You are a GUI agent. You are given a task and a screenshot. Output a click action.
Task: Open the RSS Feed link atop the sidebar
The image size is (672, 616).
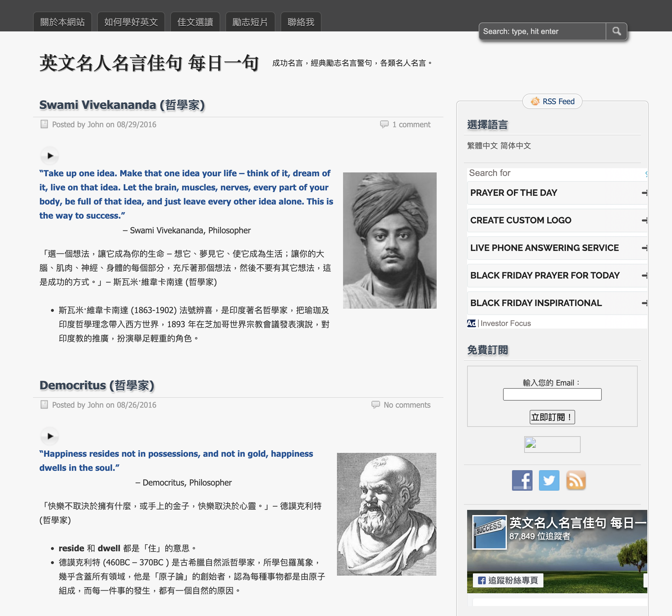coord(551,101)
